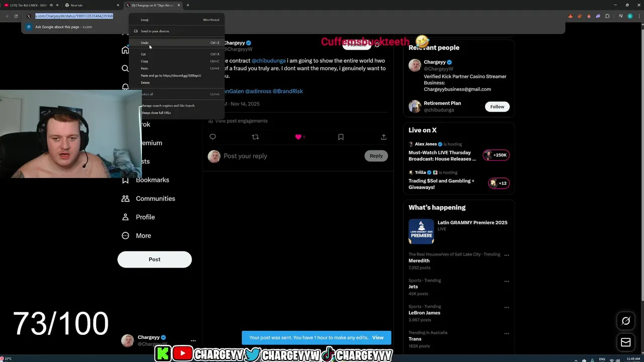Open the Grok floating button
Image resolution: width=644 pixels, height=362 pixels.
pyautogui.click(x=626, y=321)
